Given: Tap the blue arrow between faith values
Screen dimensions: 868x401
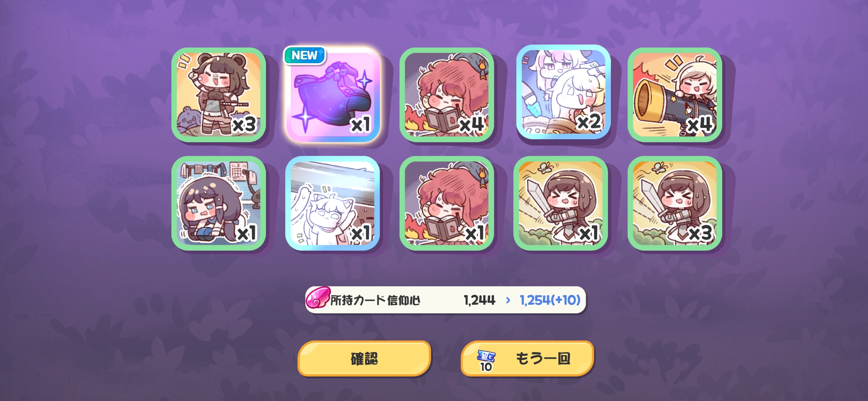Looking at the screenshot, I should tap(508, 300).
